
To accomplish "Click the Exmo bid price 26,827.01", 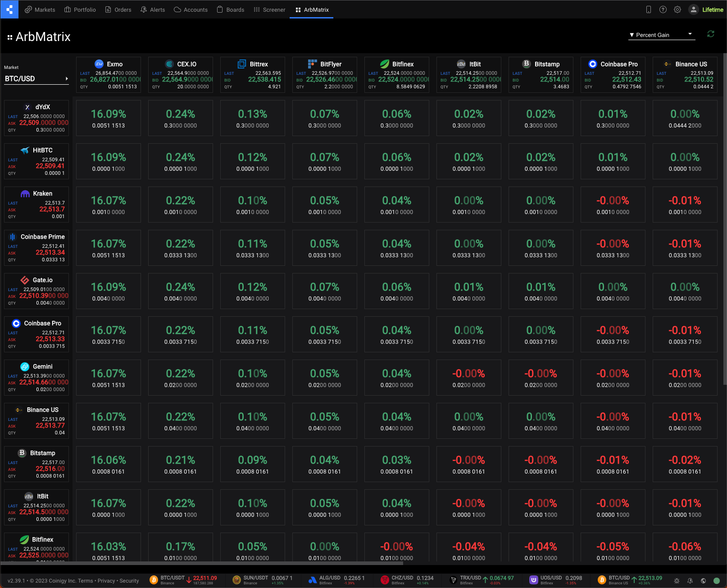I will (x=115, y=79).
